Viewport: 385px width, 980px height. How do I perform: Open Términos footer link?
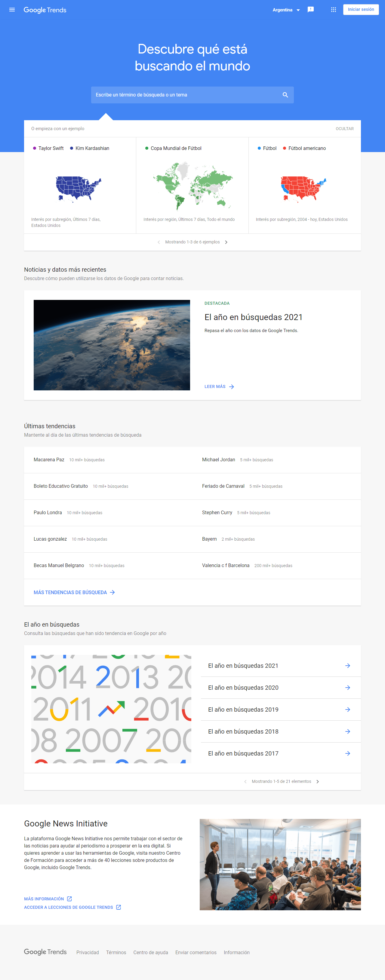pyautogui.click(x=116, y=952)
